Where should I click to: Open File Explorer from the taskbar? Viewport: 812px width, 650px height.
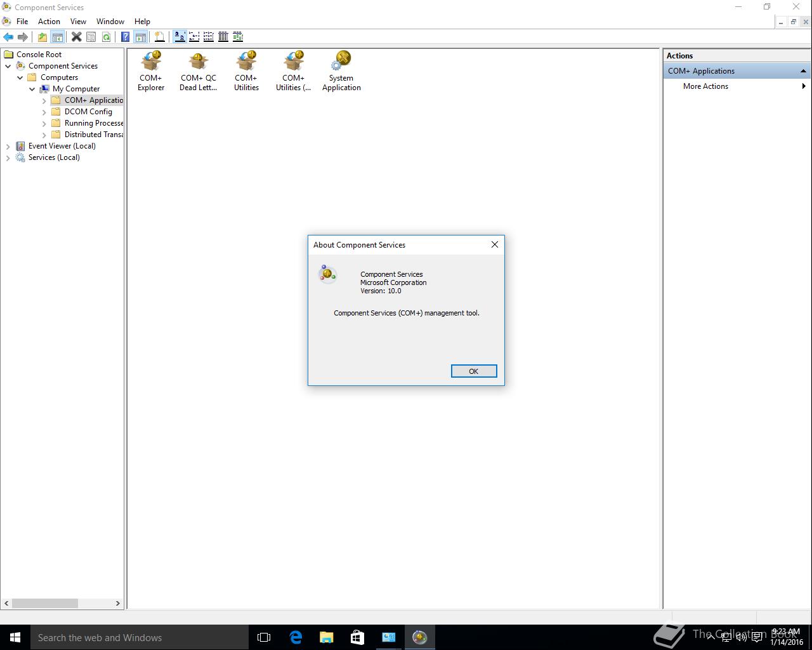pyautogui.click(x=326, y=637)
